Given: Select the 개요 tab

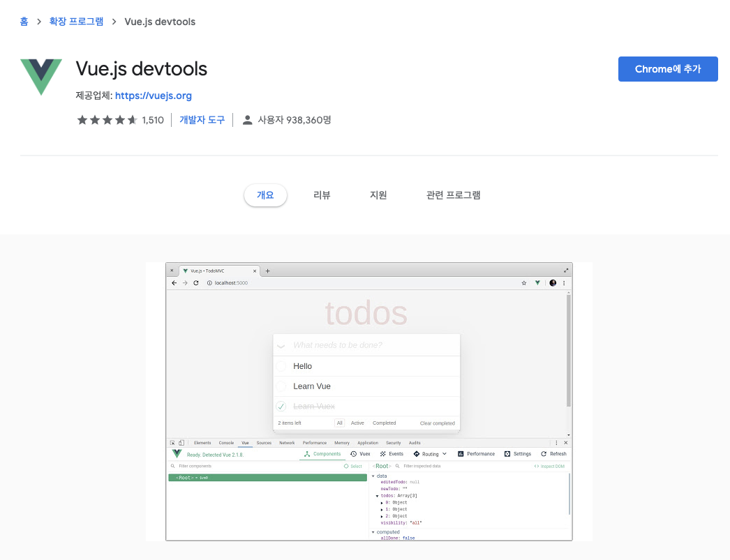Looking at the screenshot, I should [x=265, y=195].
